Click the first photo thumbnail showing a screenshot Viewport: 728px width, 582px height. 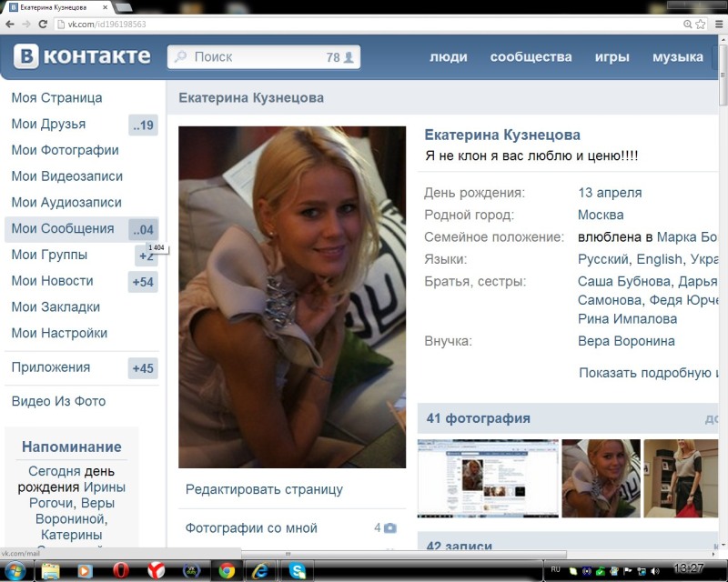point(488,478)
